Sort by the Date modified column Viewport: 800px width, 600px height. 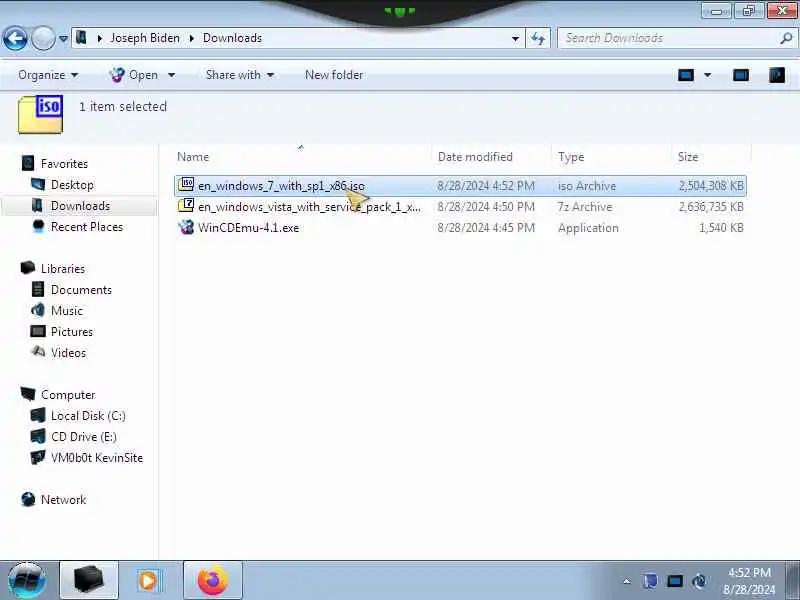tap(475, 157)
